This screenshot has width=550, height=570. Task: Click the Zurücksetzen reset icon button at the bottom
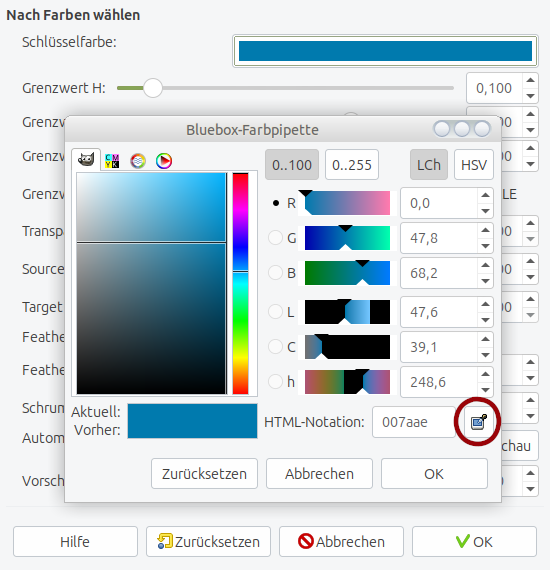click(x=208, y=541)
